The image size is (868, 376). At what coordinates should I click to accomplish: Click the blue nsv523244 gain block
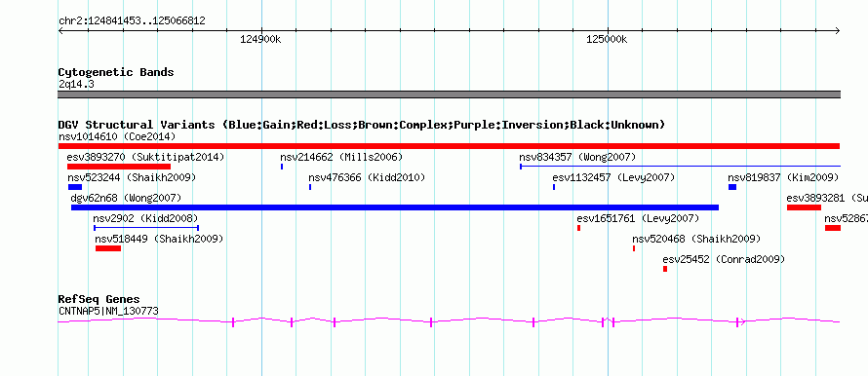[75, 187]
